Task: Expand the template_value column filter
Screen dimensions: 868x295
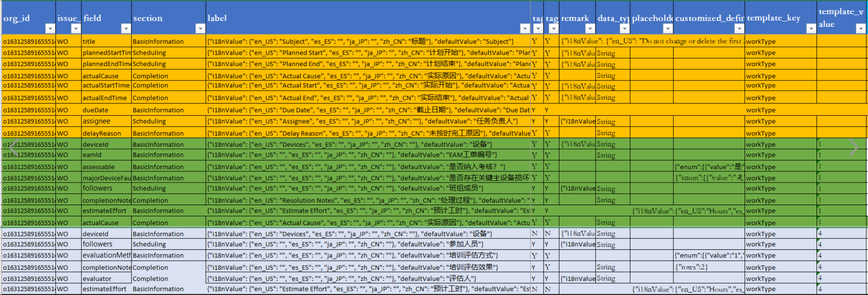Action: pos(860,29)
